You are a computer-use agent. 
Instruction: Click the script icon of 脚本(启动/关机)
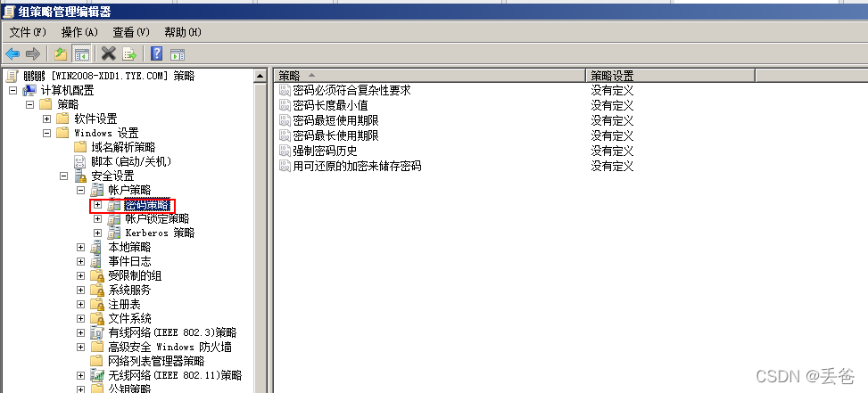80,161
